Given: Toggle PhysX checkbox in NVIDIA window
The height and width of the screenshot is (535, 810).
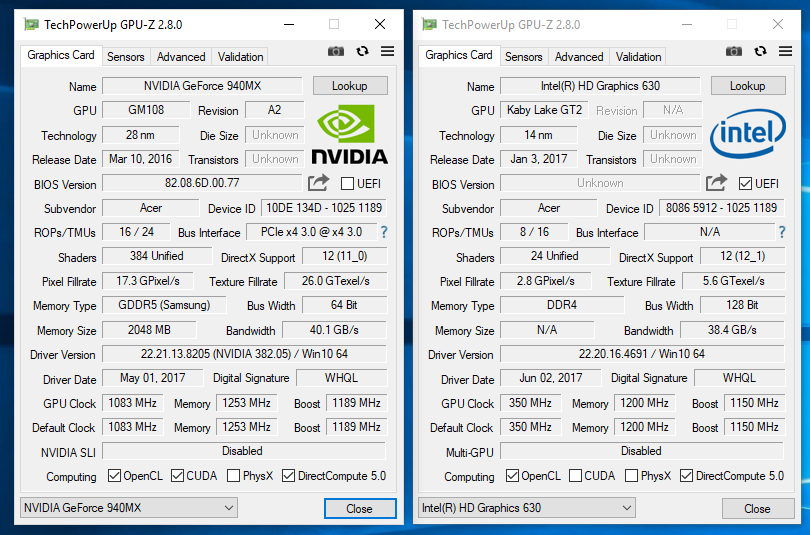Looking at the screenshot, I should [x=233, y=476].
